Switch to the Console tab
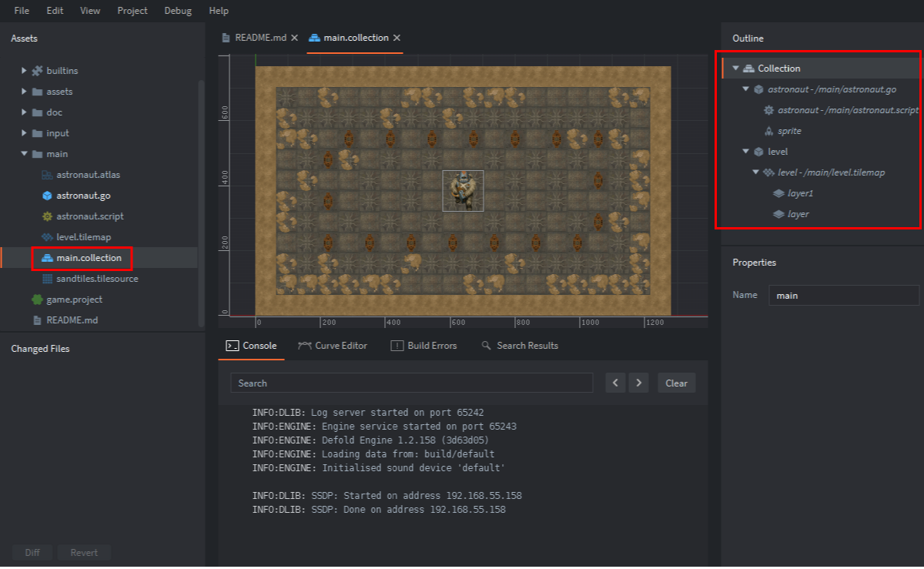924x569 pixels. [252, 346]
